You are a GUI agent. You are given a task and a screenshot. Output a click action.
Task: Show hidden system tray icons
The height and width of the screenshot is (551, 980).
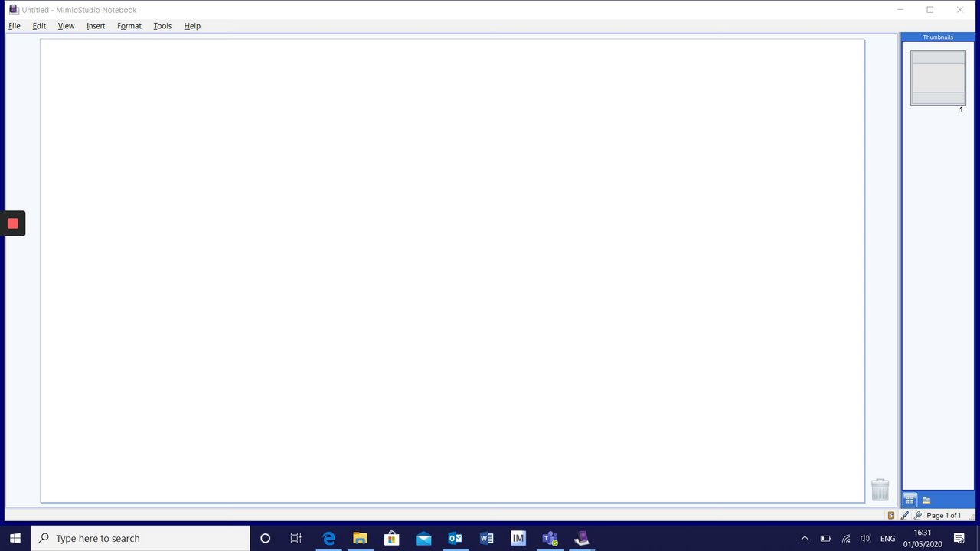click(805, 538)
